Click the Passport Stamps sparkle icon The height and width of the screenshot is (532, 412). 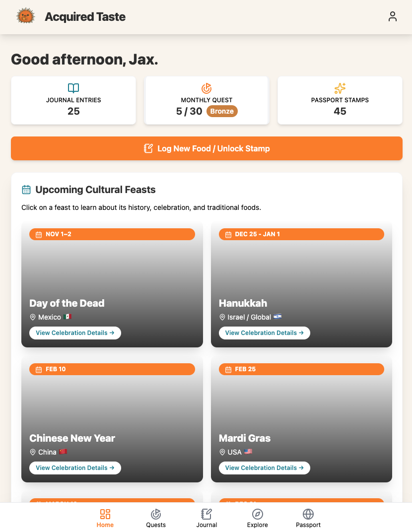pos(340,88)
